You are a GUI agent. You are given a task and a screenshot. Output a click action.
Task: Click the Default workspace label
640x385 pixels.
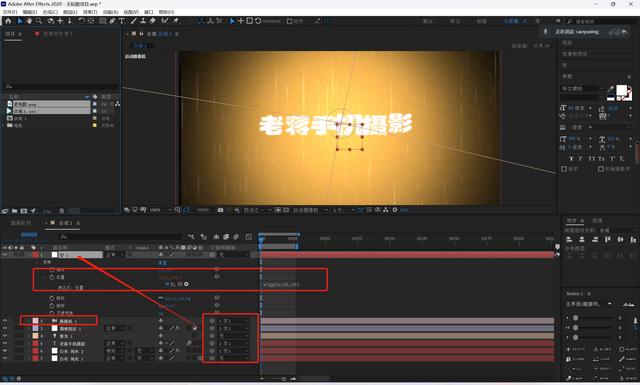[428, 21]
